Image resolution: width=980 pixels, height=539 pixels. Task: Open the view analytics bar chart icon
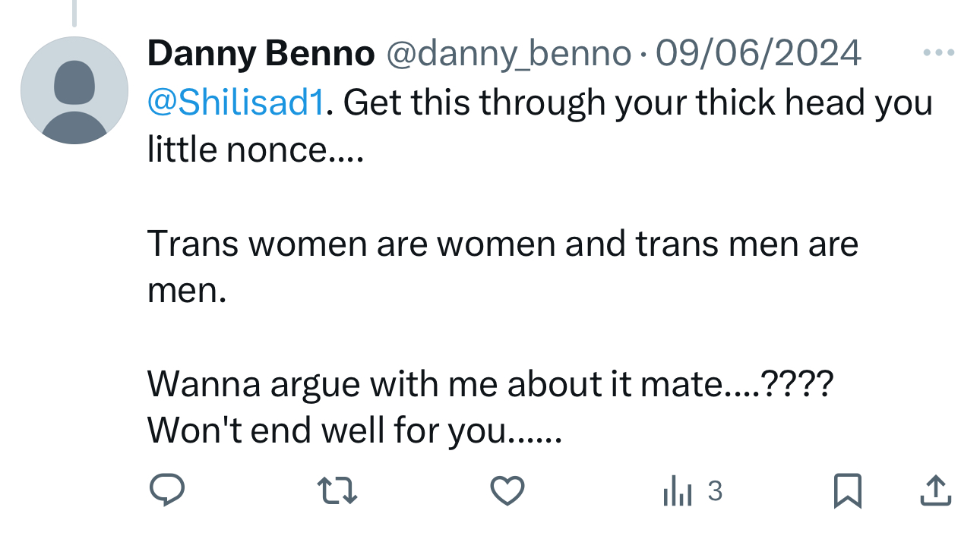coord(677,492)
